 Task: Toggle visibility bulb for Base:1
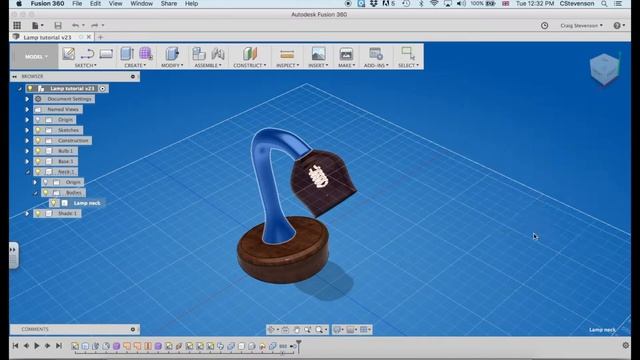tap(38, 162)
